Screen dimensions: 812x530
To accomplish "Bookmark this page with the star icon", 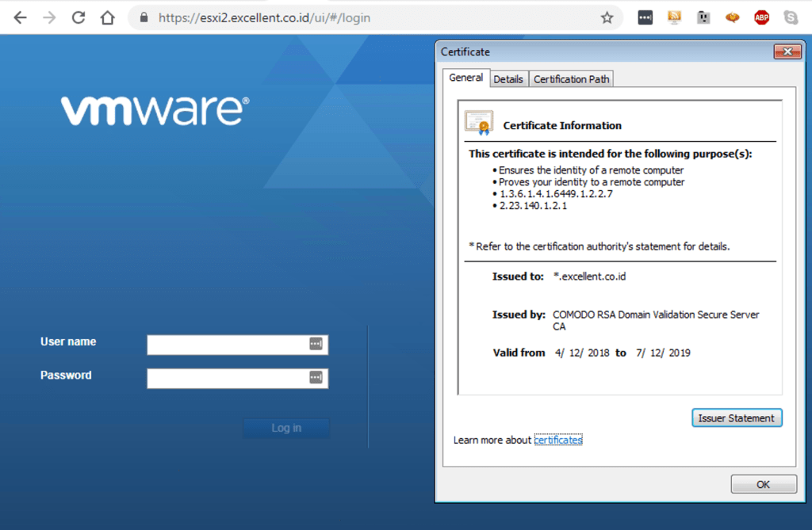I will (607, 17).
